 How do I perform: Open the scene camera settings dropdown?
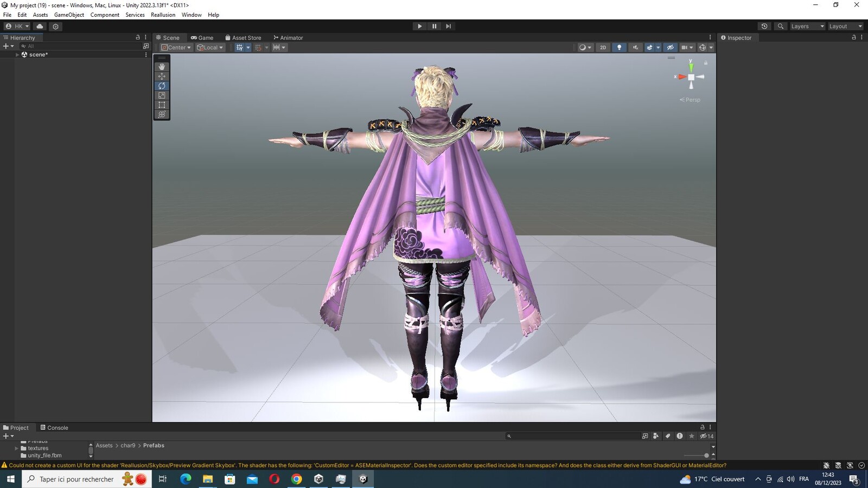(687, 47)
